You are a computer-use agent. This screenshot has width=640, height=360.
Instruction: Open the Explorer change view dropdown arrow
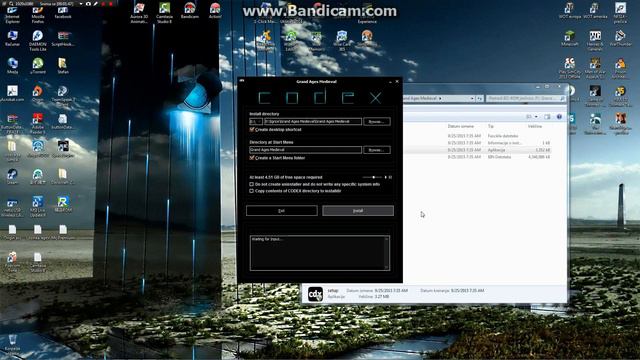pyautogui.click(x=536, y=117)
